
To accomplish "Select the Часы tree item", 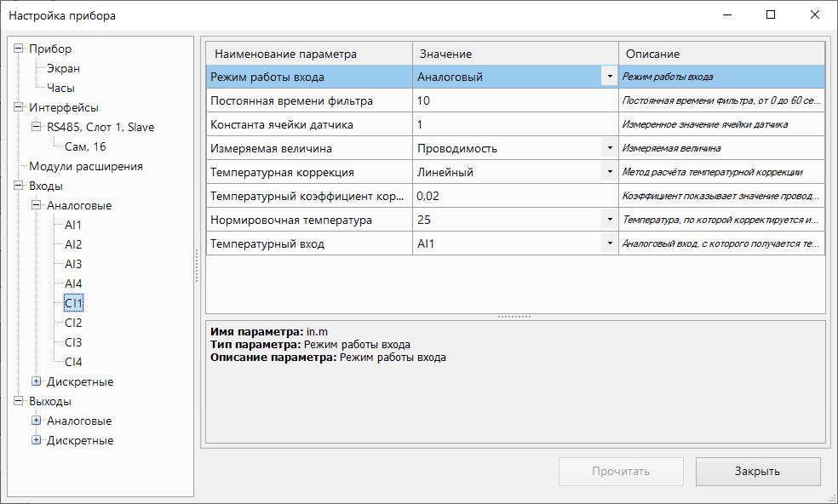I will [x=61, y=89].
